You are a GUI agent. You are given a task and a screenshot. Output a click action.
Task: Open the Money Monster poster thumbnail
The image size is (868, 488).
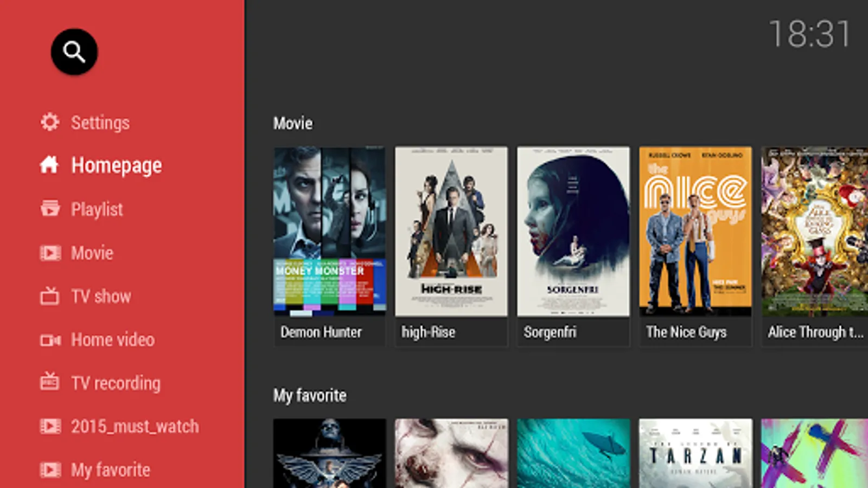click(x=330, y=232)
